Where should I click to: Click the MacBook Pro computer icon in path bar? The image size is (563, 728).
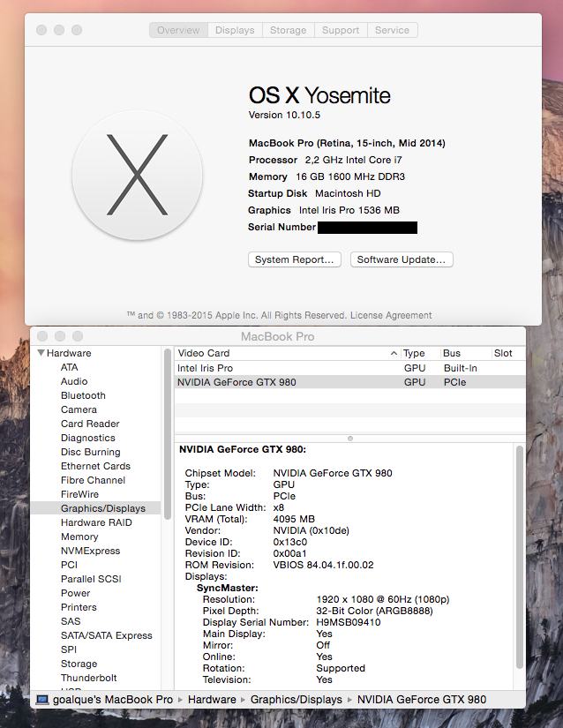pos(42,700)
